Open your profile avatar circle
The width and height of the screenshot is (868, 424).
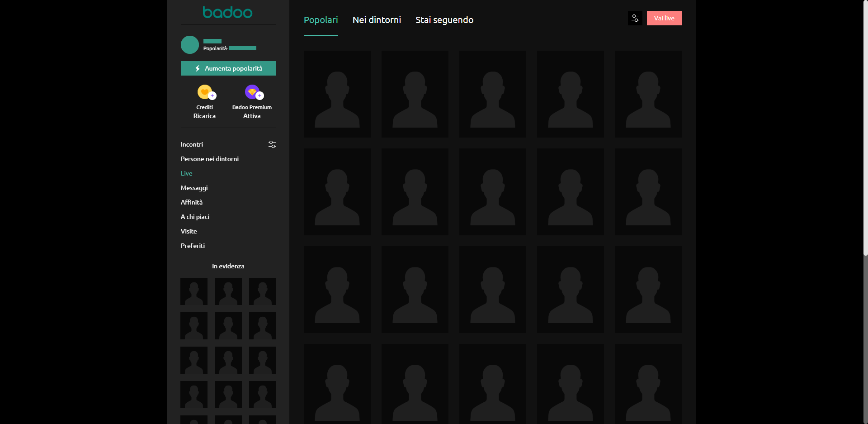coord(189,44)
